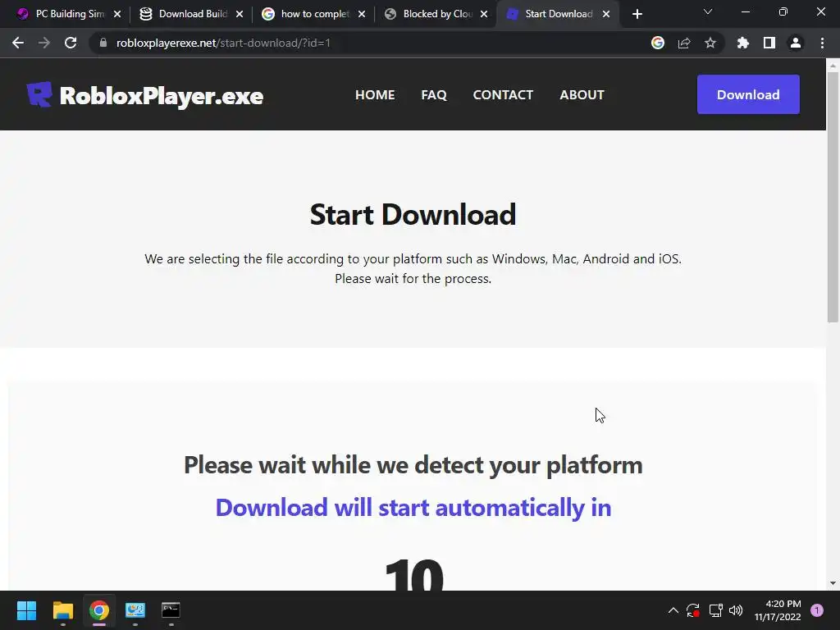The image size is (840, 630).
Task: Open a new tab with the plus button
Action: [x=637, y=14]
